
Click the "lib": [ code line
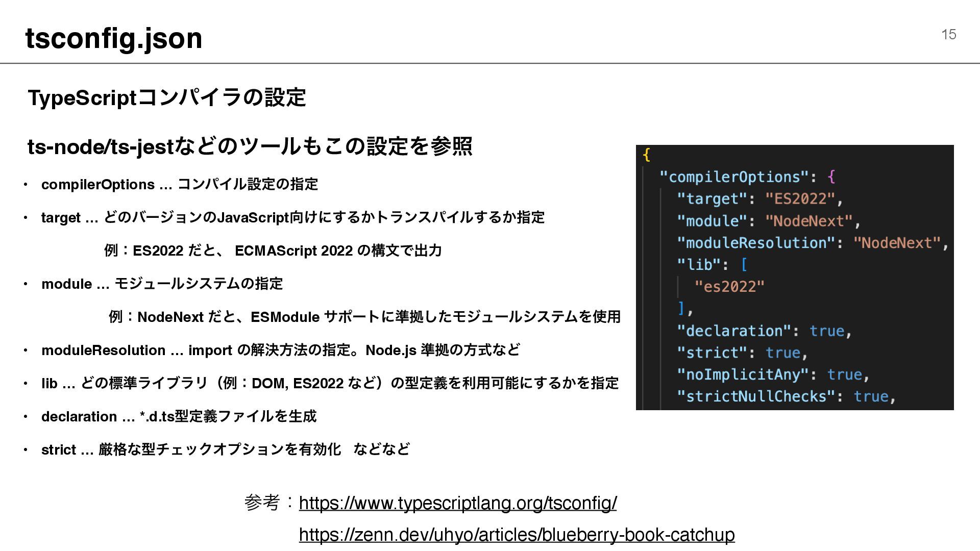[x=712, y=265]
